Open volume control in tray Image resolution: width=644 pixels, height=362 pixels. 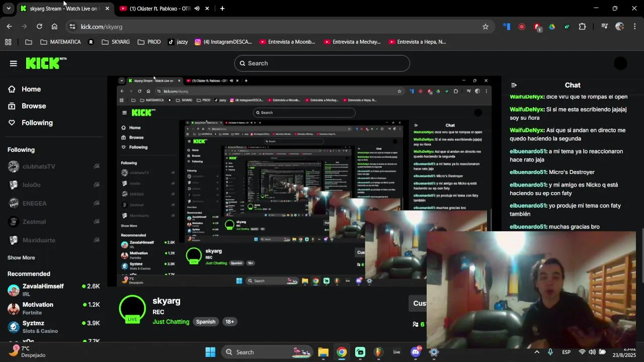pyautogui.click(x=592, y=352)
